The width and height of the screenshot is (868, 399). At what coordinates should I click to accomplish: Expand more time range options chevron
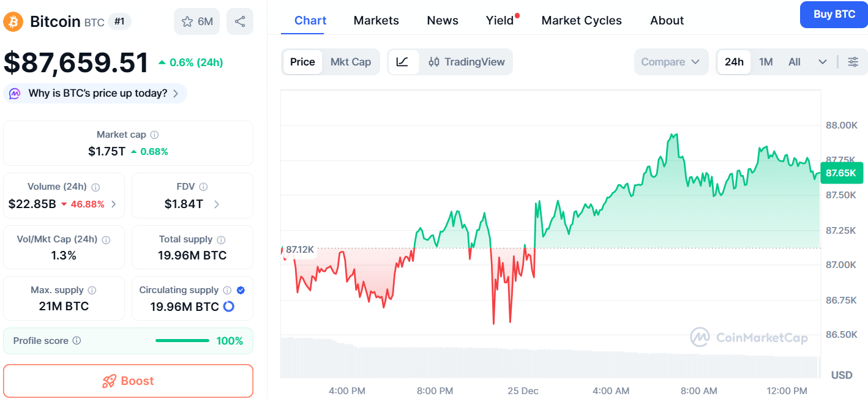[x=823, y=62]
